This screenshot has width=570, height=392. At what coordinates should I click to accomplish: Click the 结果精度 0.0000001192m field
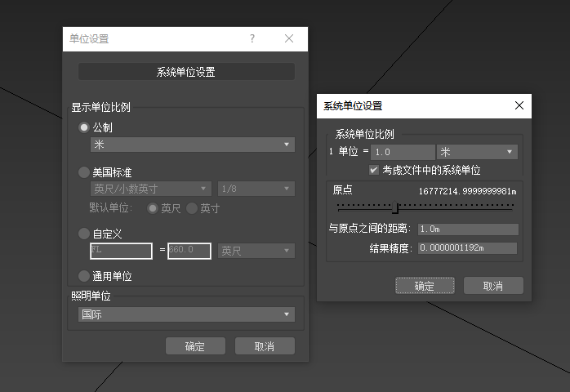[x=467, y=248]
